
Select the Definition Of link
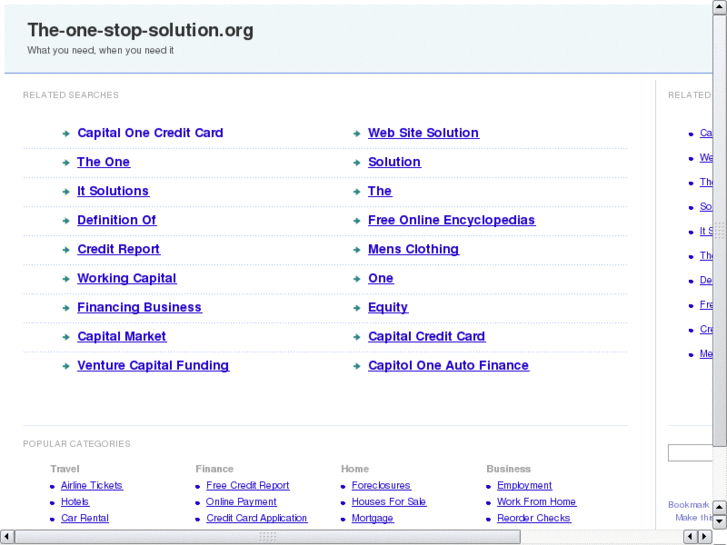click(x=117, y=220)
